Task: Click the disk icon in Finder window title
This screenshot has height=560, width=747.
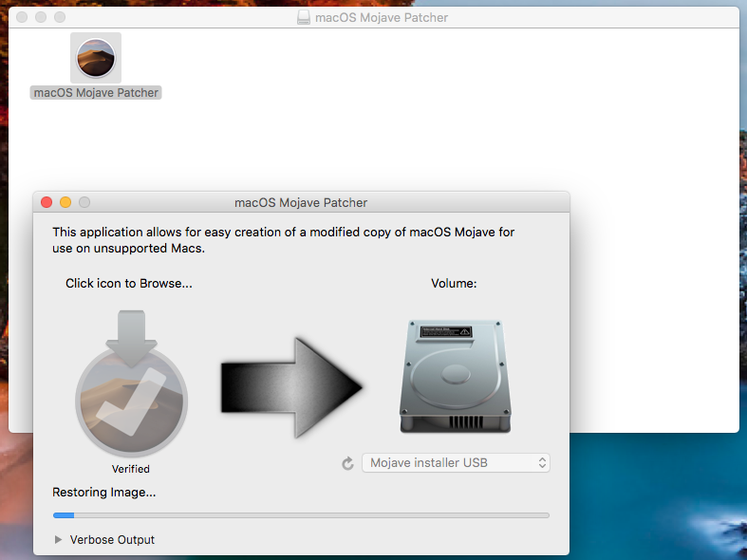Action: coord(304,18)
